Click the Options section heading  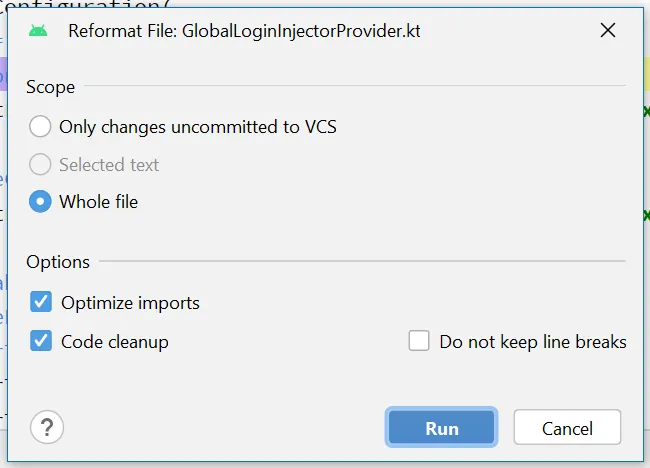point(58,262)
